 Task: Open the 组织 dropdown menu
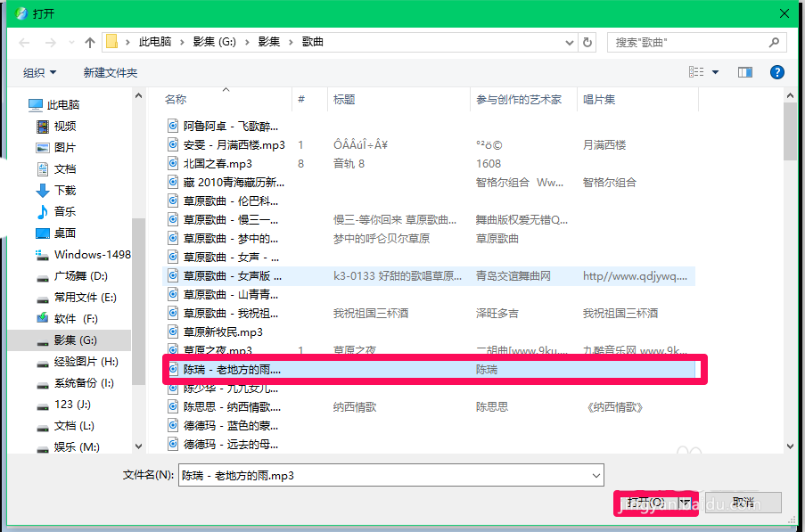tap(39, 72)
